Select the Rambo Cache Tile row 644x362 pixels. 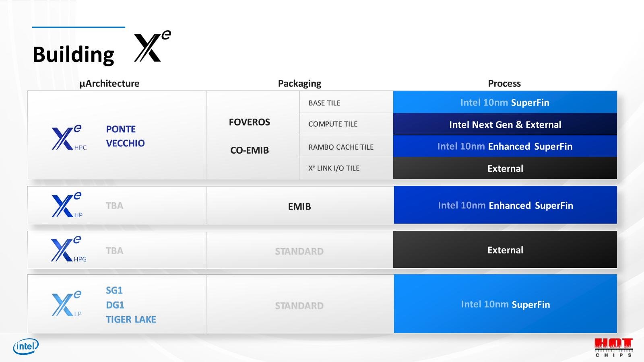346,146
